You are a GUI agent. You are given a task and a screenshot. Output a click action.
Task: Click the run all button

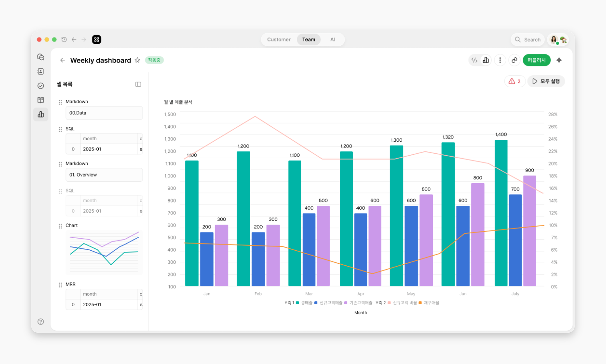[x=546, y=81]
